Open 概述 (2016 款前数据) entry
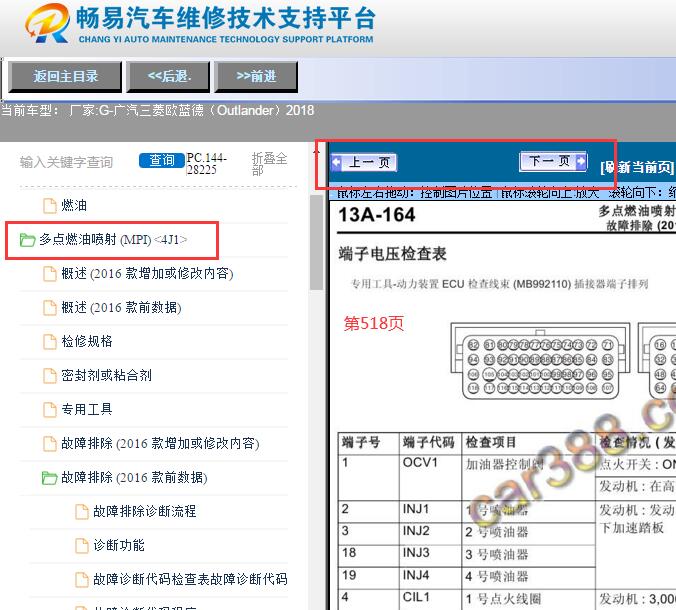Image resolution: width=676 pixels, height=610 pixels. [x=121, y=308]
